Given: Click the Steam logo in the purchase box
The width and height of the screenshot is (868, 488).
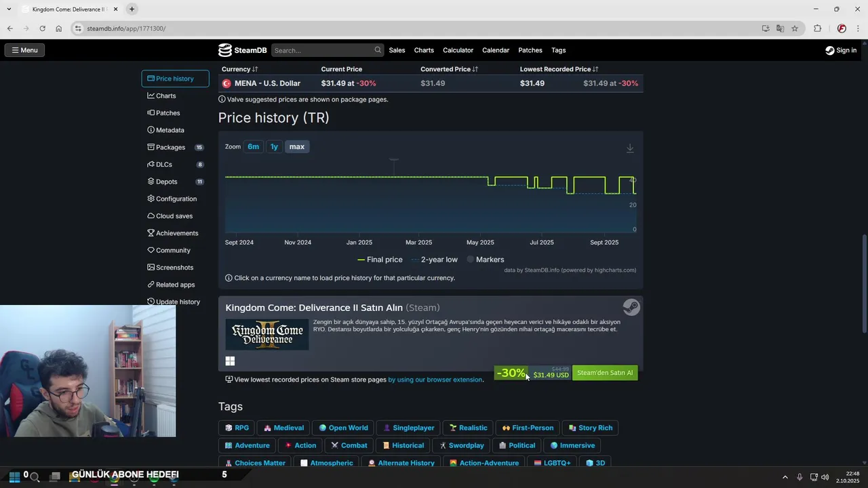Looking at the screenshot, I should [631, 308].
